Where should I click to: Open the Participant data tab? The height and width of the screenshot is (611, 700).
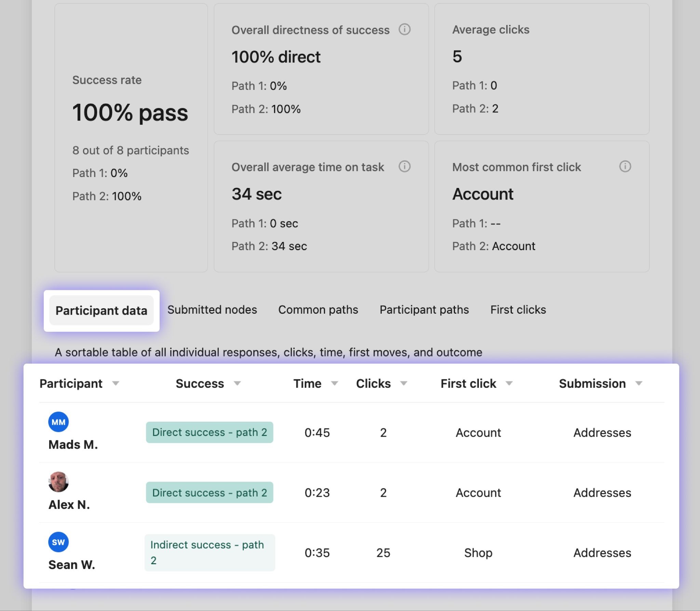click(x=102, y=310)
